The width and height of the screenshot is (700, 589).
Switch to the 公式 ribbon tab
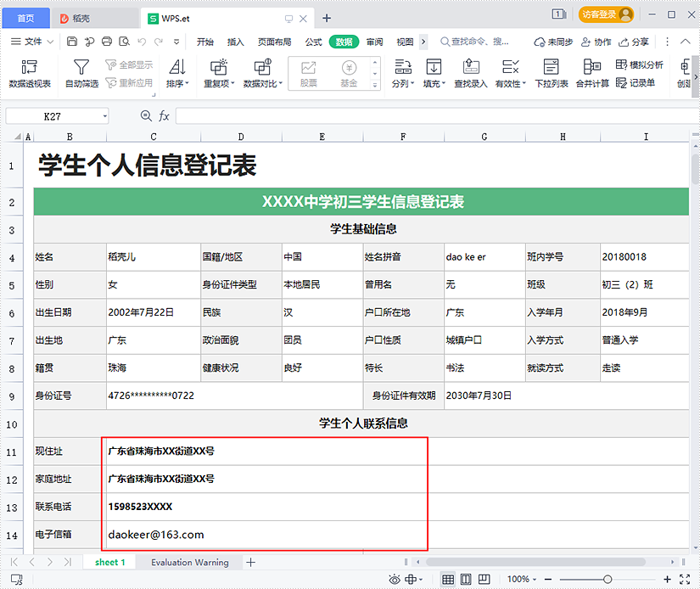click(x=313, y=41)
